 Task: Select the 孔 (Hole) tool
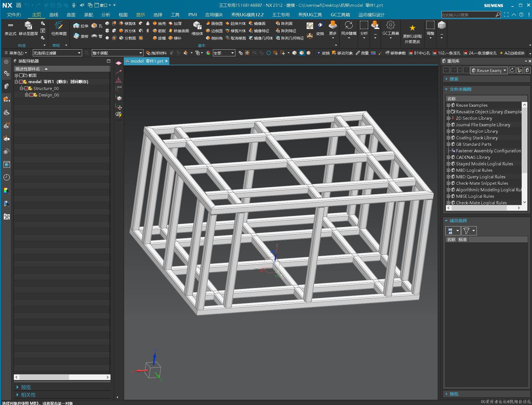coord(97,26)
